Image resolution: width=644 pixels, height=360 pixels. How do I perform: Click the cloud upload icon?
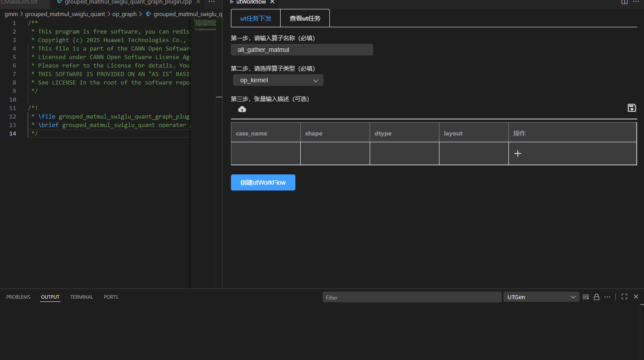(242, 109)
